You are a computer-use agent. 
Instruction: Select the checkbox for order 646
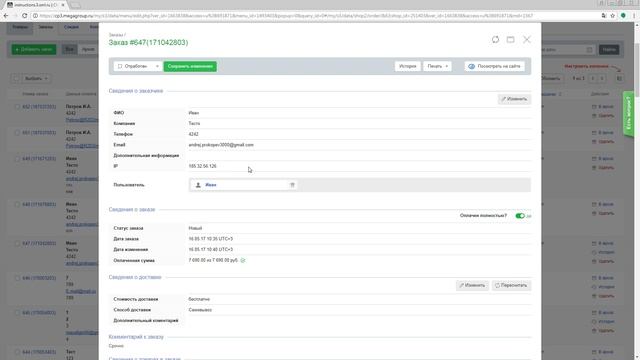pos(17,278)
